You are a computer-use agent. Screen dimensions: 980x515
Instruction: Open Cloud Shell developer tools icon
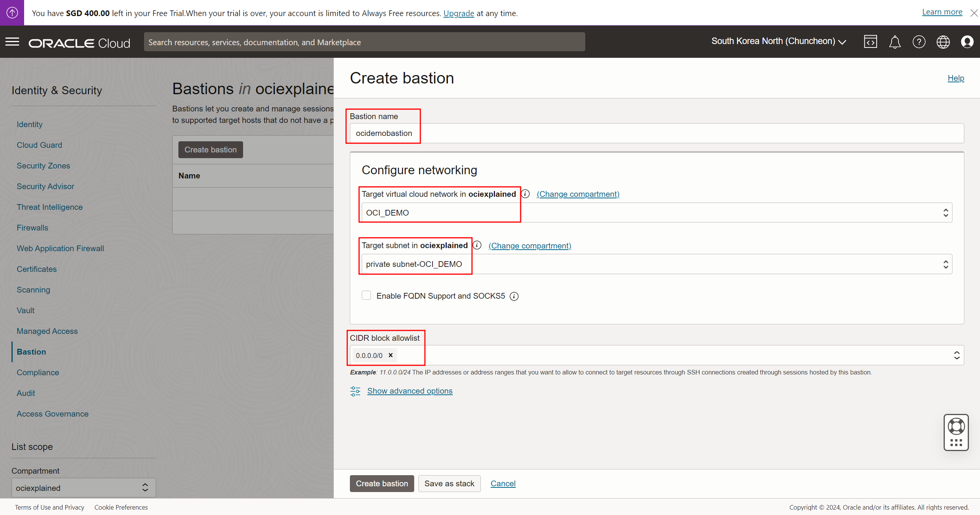coord(870,42)
